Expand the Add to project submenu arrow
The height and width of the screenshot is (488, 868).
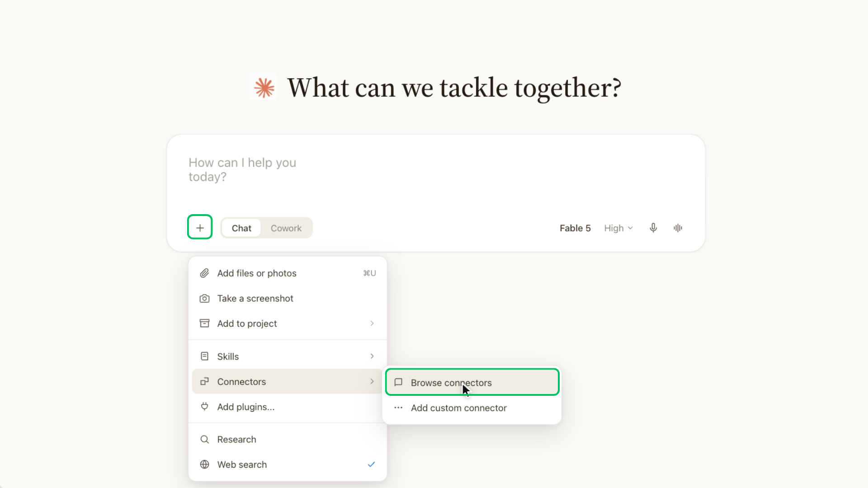pyautogui.click(x=372, y=324)
